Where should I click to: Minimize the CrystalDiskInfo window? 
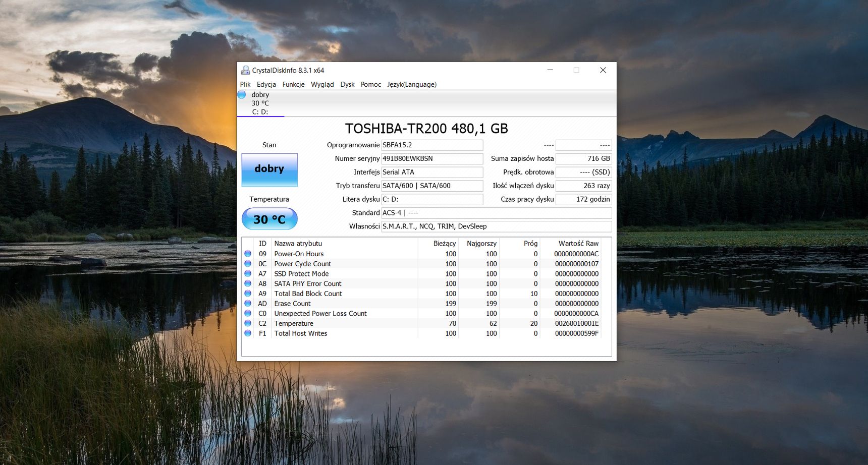click(550, 70)
